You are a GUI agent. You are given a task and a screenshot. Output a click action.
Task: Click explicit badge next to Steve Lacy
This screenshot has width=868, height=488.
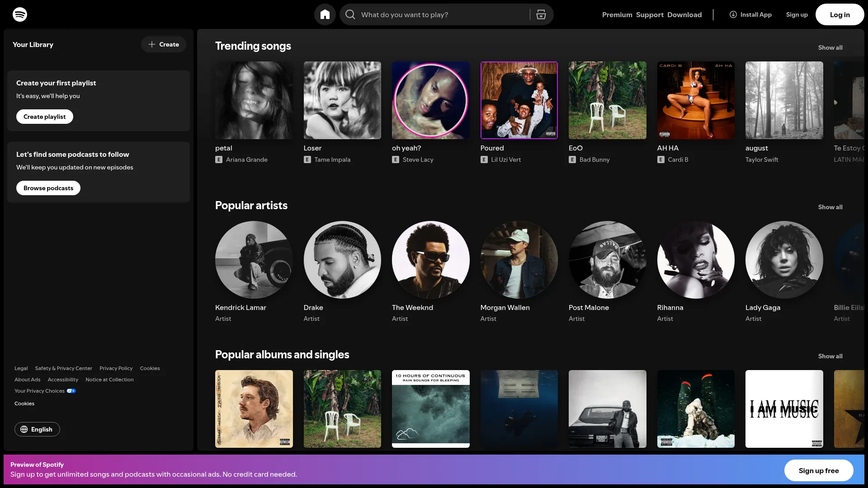(396, 160)
